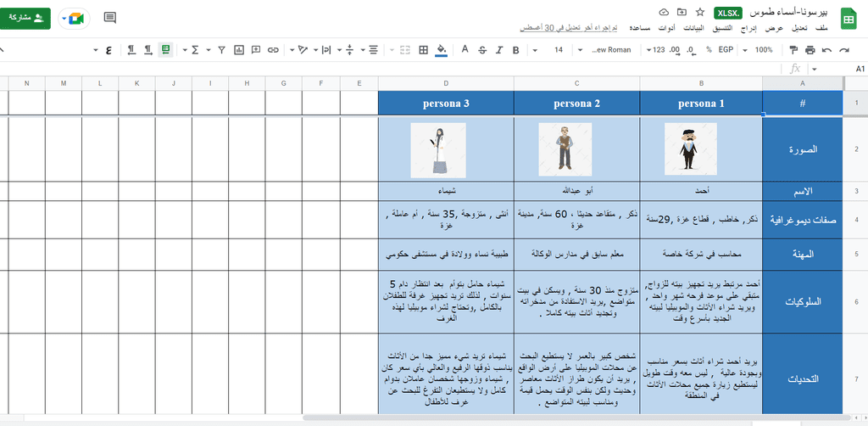868x426 pixels.
Task: Toggle bold formatting
Action: click(516, 50)
